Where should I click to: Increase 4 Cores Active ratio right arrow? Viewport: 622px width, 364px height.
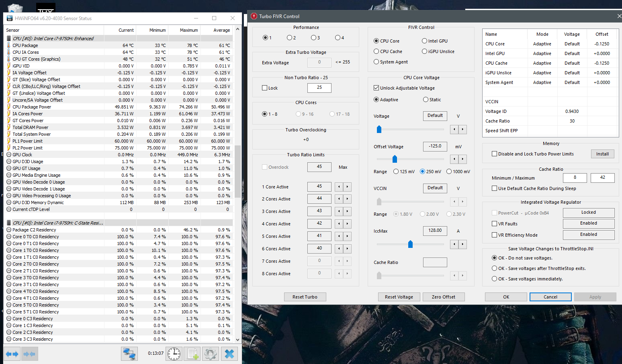point(348,224)
